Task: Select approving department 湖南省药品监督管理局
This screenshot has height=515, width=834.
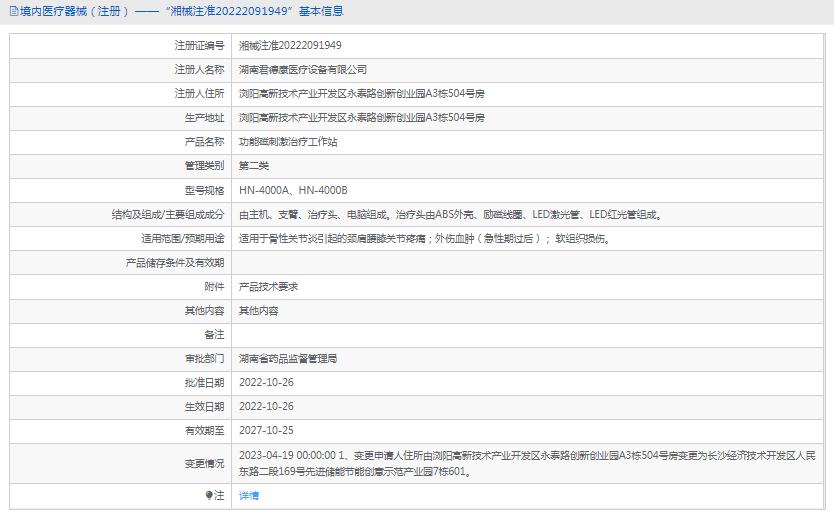Action: click(288, 359)
